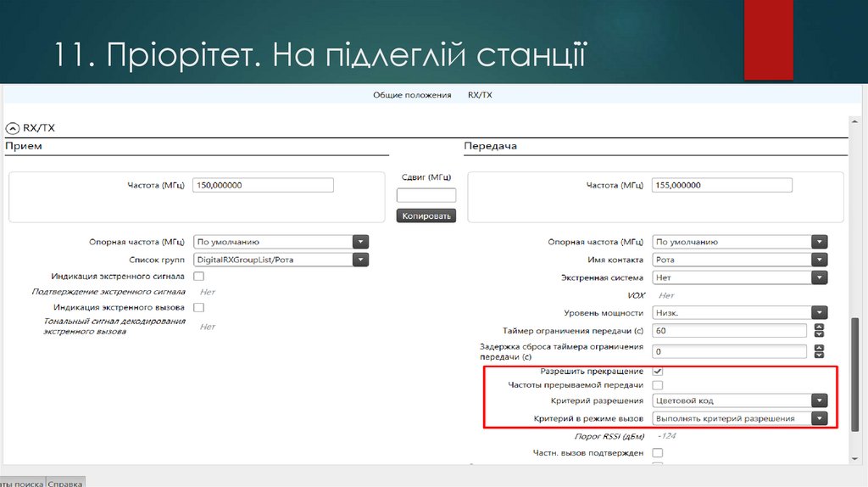The width and height of the screenshot is (868, 487).
Task: Click Подтверждение экстренного сигнала value Нет
Action: [x=208, y=292]
